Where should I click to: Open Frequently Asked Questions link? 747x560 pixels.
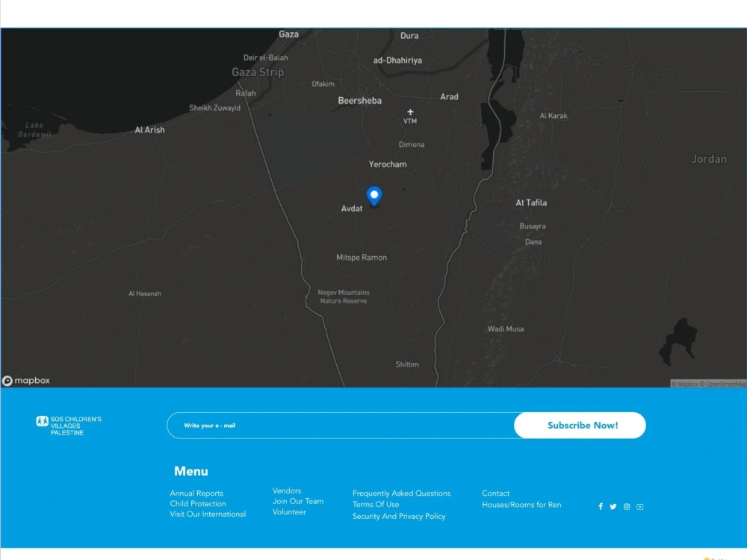tap(401, 494)
